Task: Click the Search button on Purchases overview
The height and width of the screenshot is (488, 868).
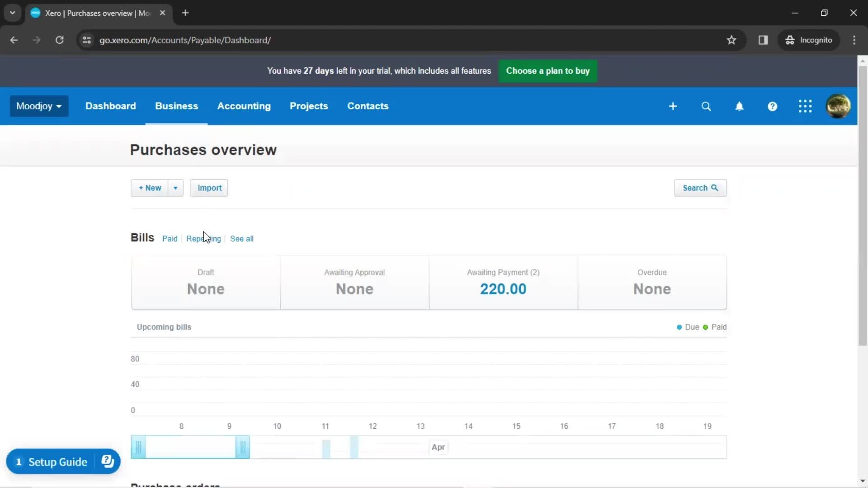Action: (700, 188)
